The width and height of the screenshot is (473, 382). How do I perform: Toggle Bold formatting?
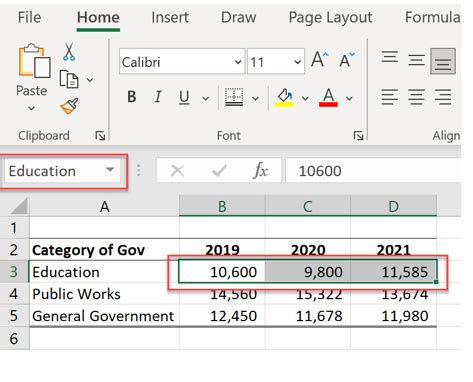click(132, 97)
